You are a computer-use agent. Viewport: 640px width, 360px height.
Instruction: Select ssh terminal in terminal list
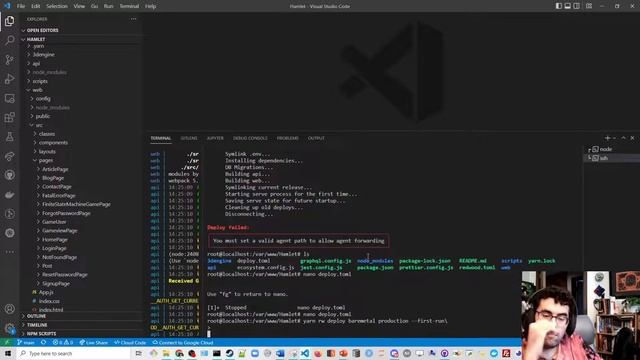tap(604, 158)
